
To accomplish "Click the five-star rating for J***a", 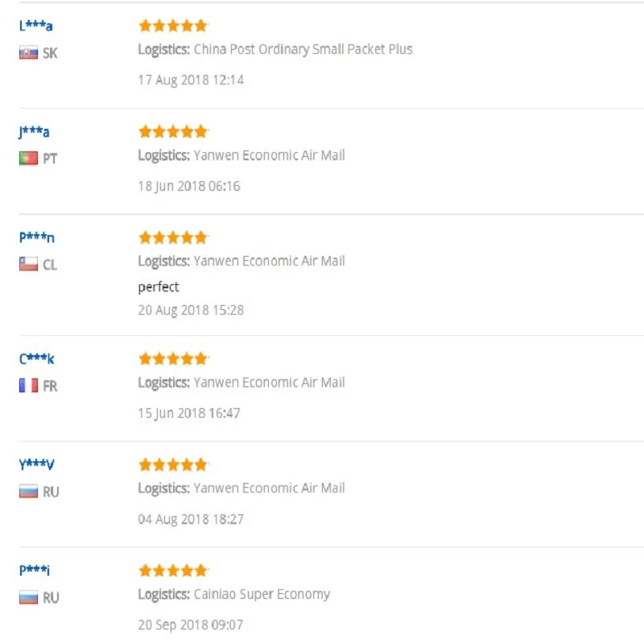I will (173, 131).
